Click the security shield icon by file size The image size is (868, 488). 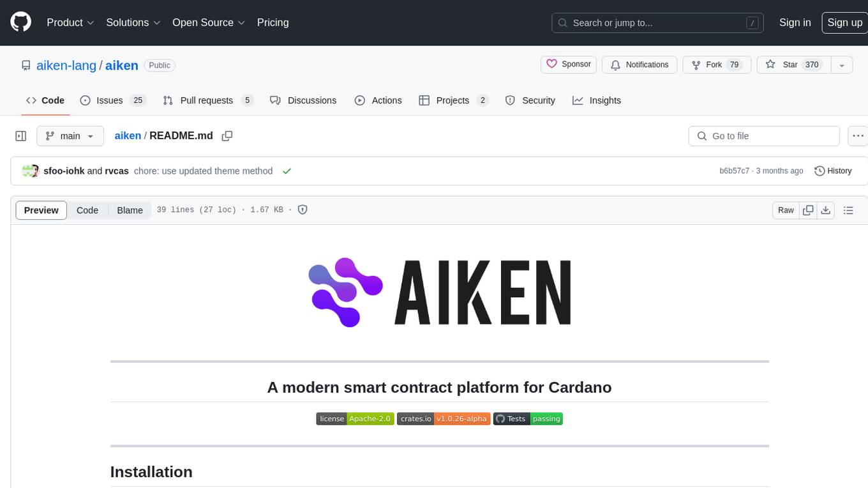pos(303,210)
